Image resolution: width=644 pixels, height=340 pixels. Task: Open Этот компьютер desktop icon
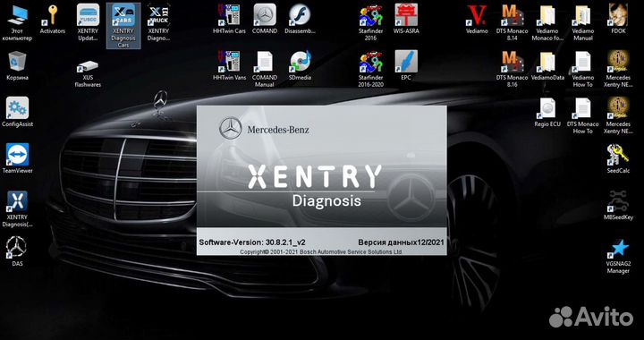tap(17, 23)
